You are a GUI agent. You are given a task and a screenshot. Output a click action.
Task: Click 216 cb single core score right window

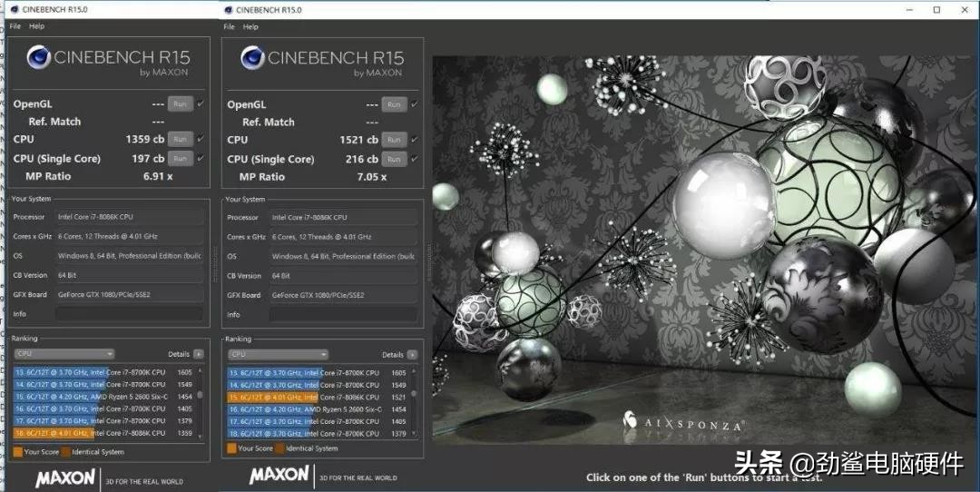tap(362, 160)
